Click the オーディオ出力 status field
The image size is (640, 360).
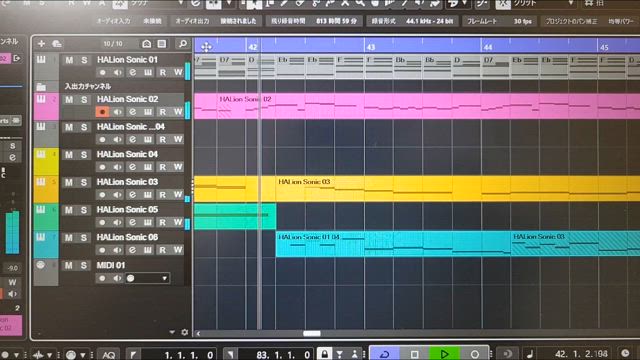coord(216,21)
